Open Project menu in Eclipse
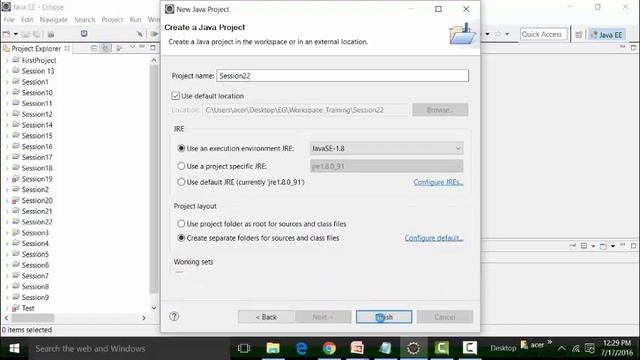Image resolution: width=640 pixels, height=360 pixels. 112,20
